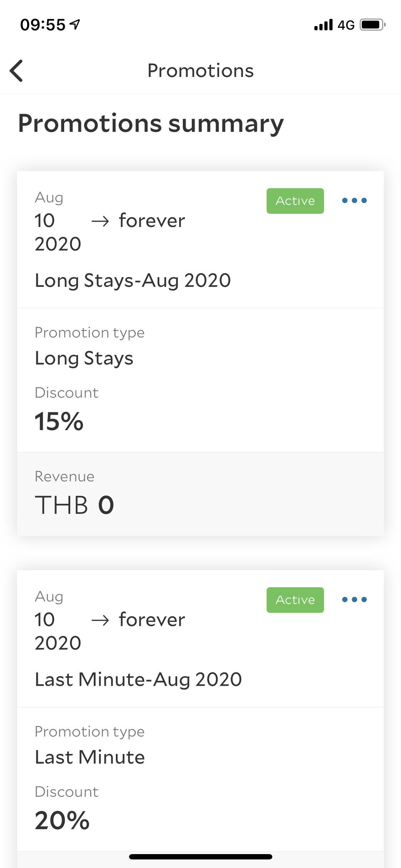Viewport: 401px width, 868px height.
Task: Tap the Promotions summary heading
Action: [x=151, y=123]
